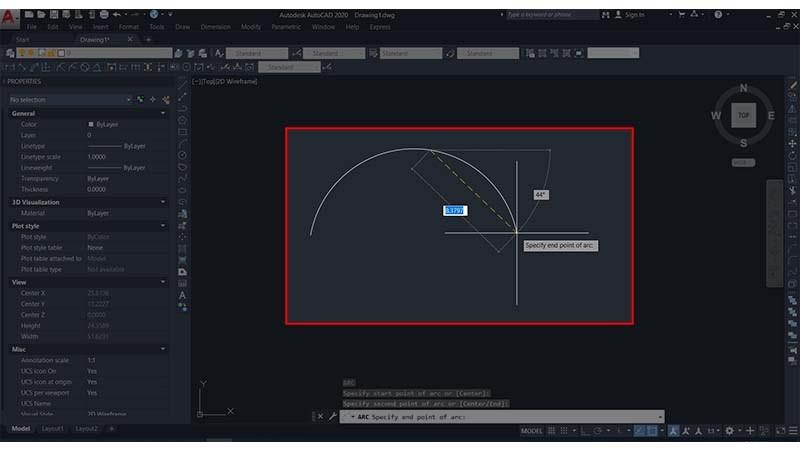The image size is (800, 450).
Task: Click the Undo arrow in quick access toolbar
Action: [x=117, y=15]
